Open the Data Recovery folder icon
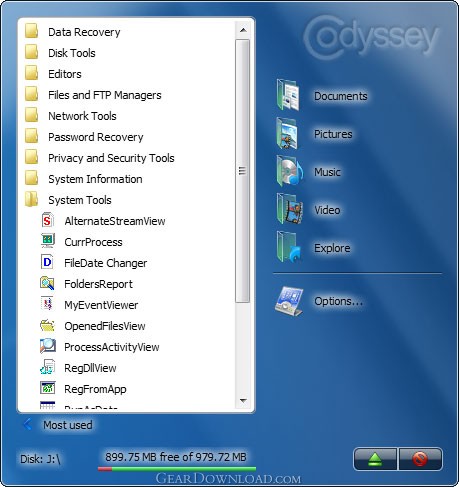 [32, 31]
